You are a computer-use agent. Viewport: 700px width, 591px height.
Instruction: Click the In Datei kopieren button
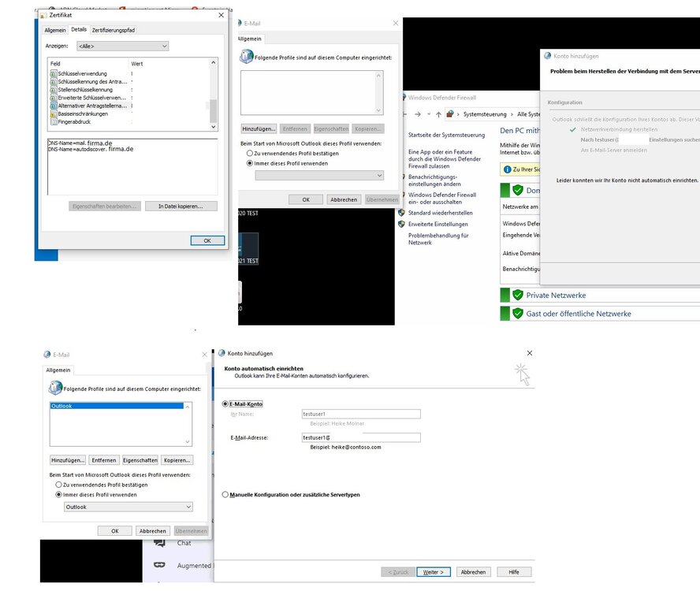(x=181, y=206)
